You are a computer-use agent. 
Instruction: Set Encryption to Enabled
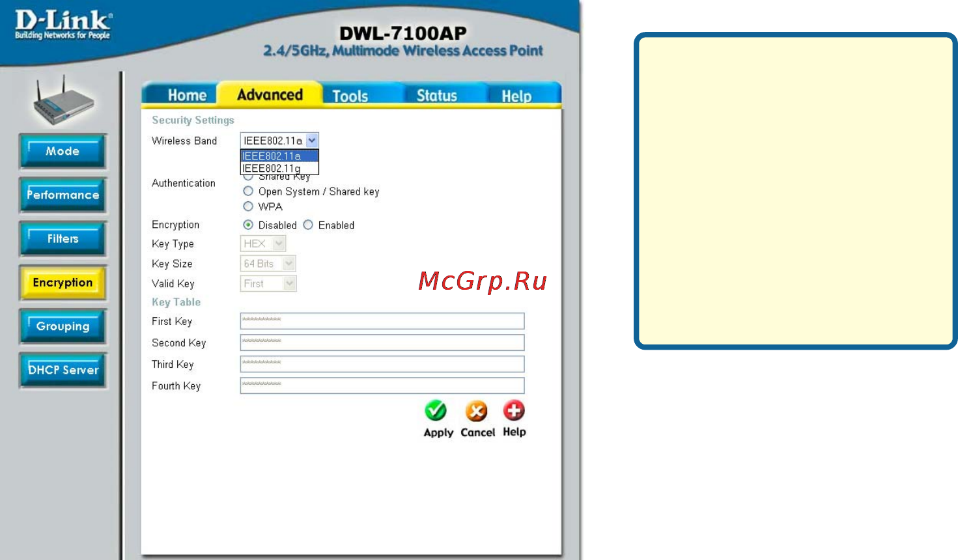[308, 225]
